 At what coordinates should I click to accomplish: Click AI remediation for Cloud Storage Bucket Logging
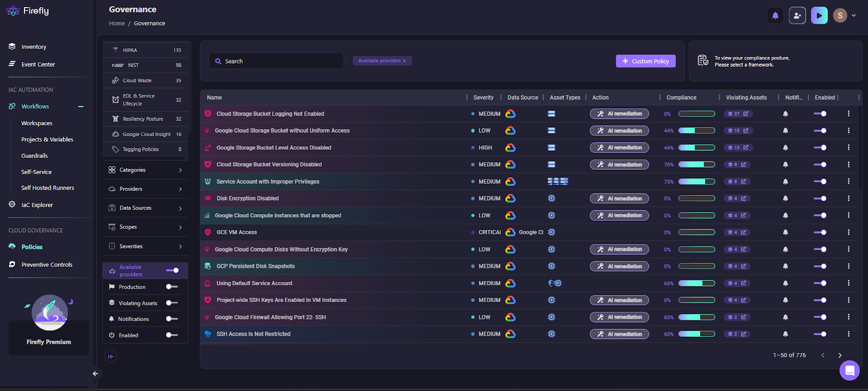[619, 114]
